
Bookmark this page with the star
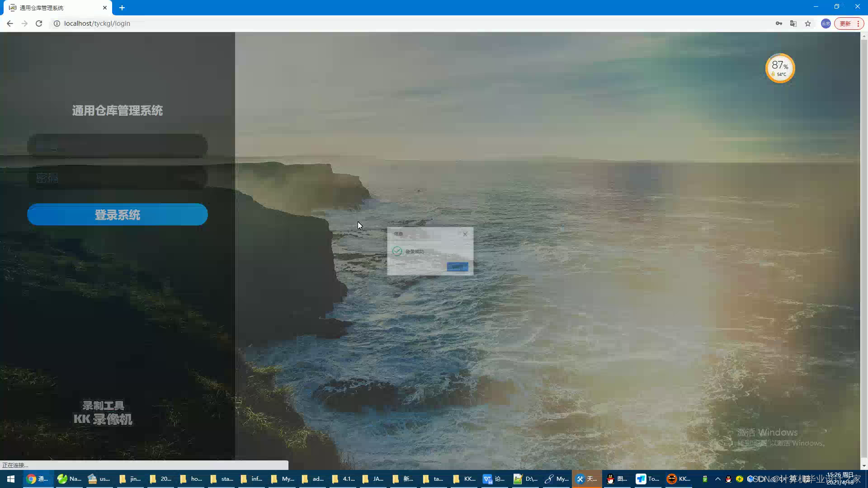[x=808, y=23]
